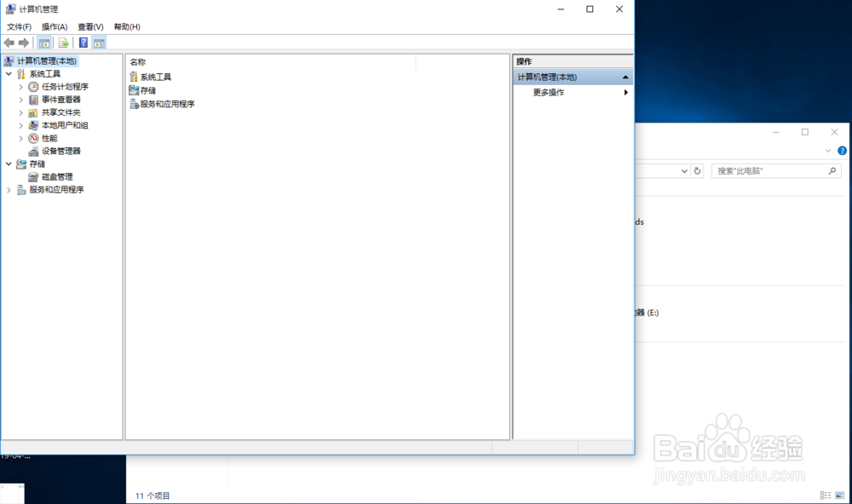Expand the 事件查看器 node

point(21,100)
